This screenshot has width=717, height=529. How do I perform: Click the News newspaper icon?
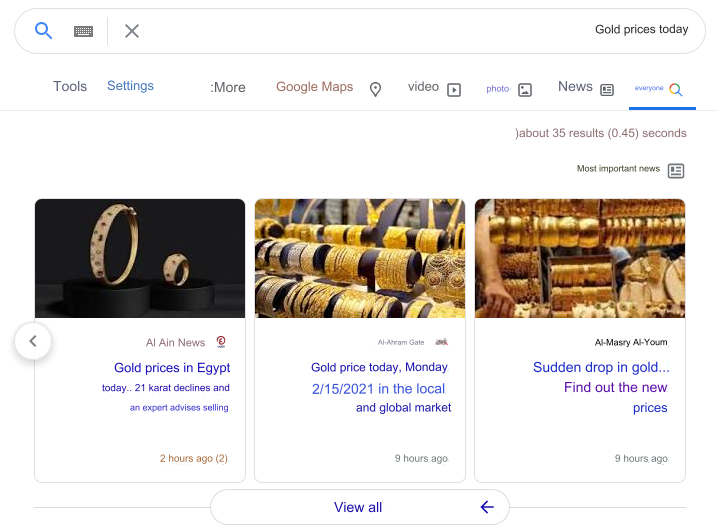coord(607,90)
